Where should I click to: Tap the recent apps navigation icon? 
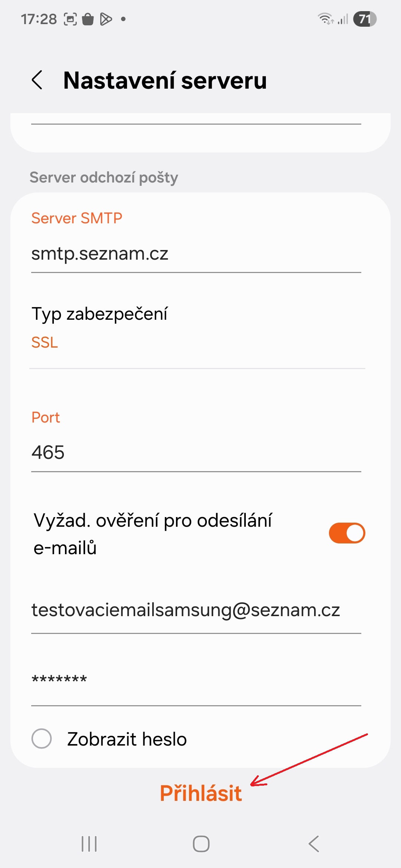[x=89, y=844]
